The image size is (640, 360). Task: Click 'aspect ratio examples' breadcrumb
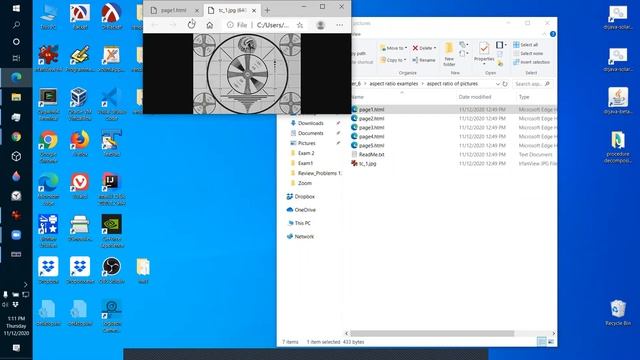(393, 84)
